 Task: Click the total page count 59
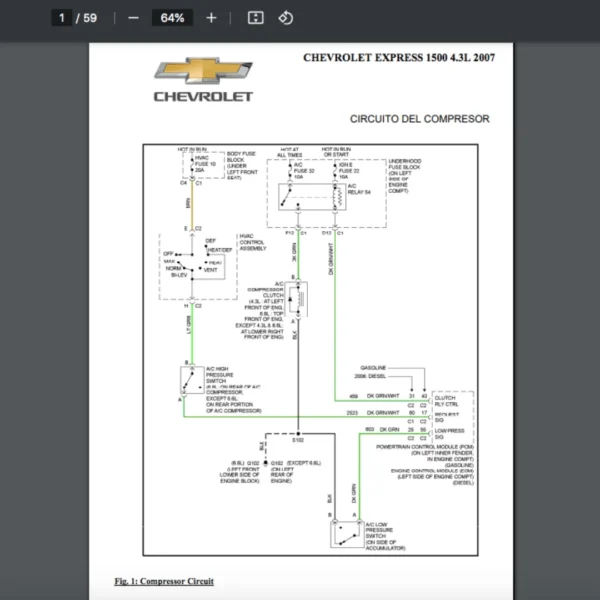click(90, 18)
